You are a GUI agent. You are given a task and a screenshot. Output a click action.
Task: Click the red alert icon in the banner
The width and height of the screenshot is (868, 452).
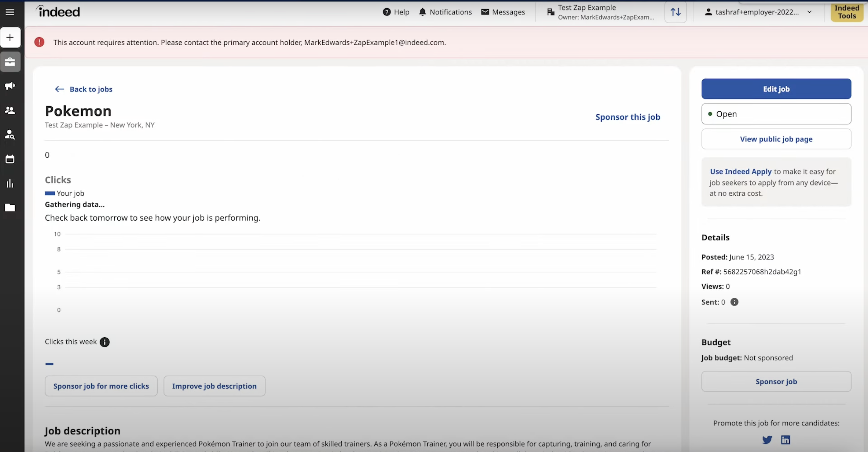(39, 42)
